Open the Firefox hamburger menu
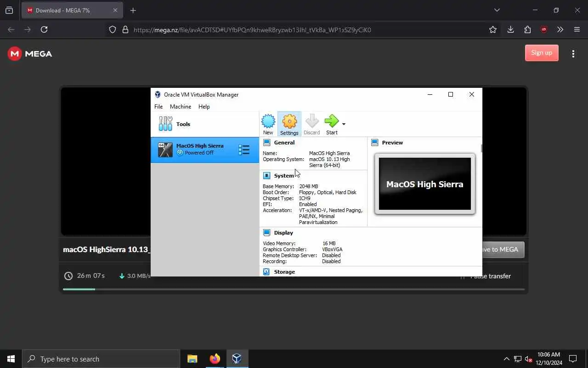Screen dimensions: 588x368 tap(577, 29)
